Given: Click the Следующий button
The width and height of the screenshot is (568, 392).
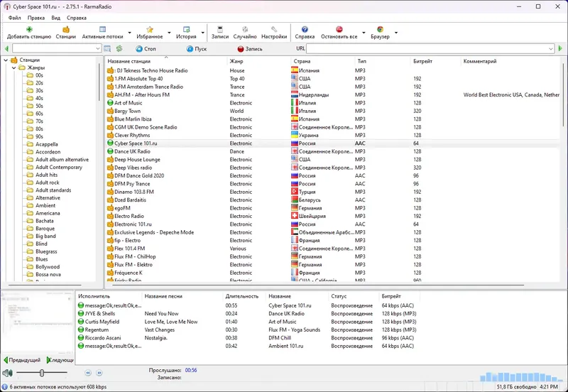Looking at the screenshot, I should pos(60,360).
